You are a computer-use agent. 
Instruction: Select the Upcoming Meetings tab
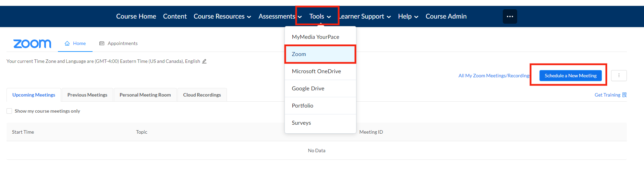point(34,95)
